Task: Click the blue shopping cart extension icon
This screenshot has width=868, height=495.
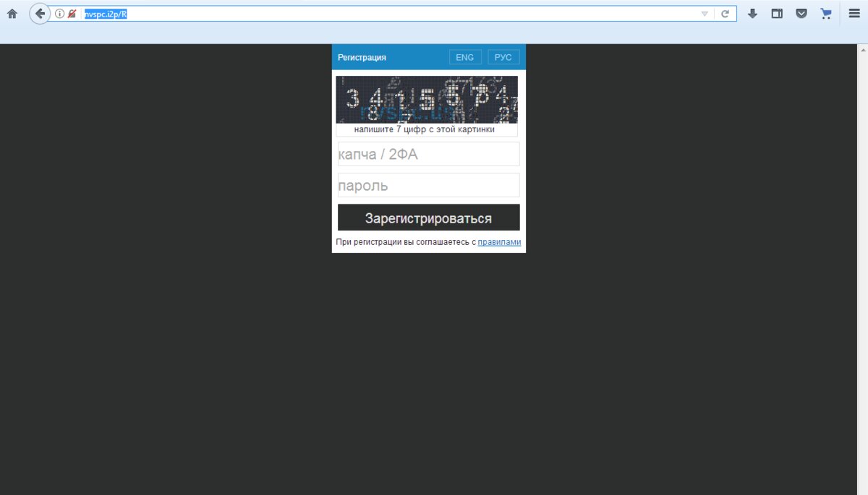Action: pos(826,14)
